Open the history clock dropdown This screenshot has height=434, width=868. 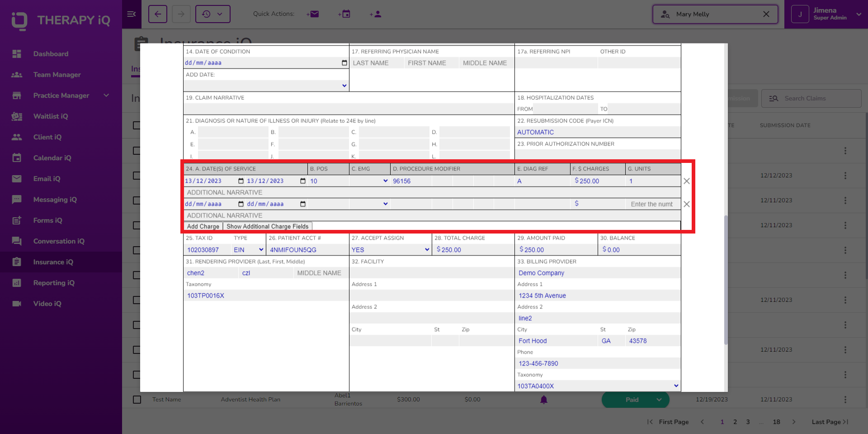[x=213, y=14]
